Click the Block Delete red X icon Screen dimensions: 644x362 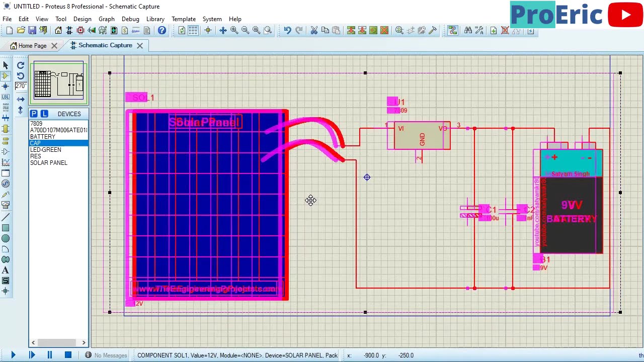tap(384, 31)
